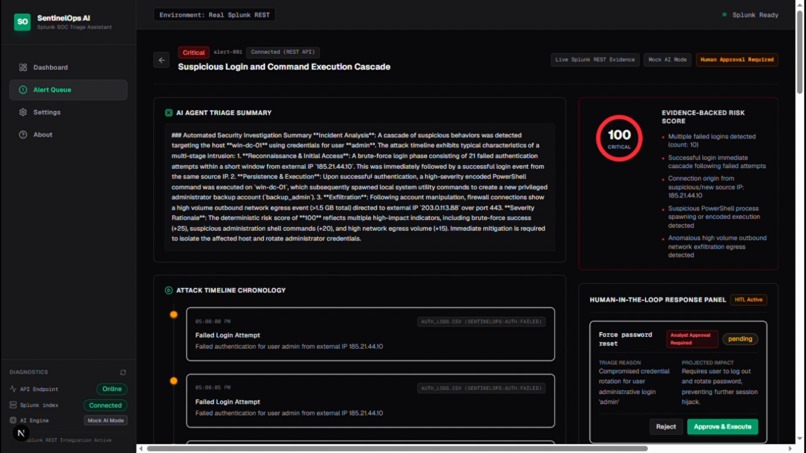Open the 05:00:05 PM Failed Login Attempt card
The image size is (806, 453).
(370, 401)
